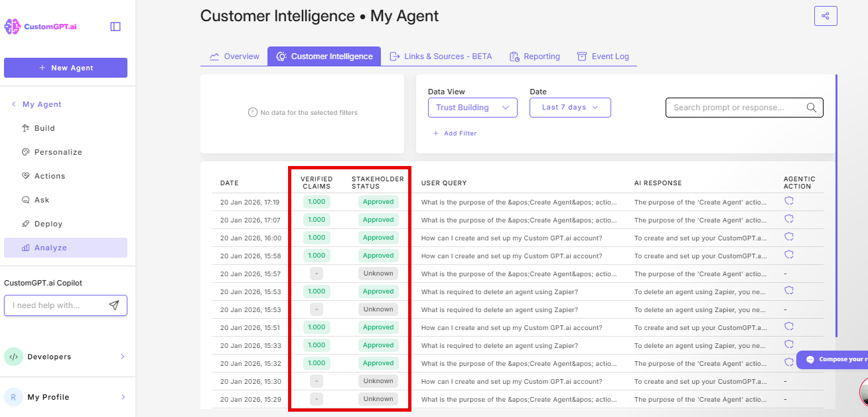Click the DATE column header
Viewport: 868px width, 417px height.
click(230, 183)
